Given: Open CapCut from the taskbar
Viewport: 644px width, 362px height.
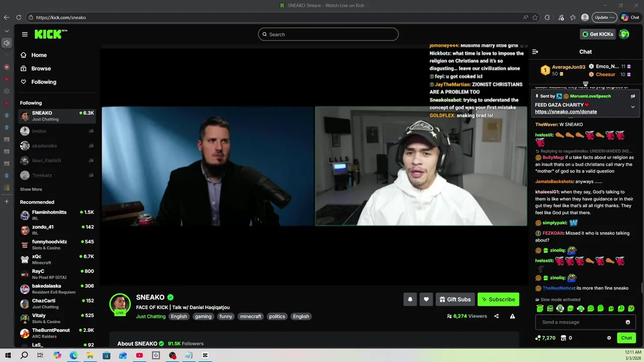Looking at the screenshot, I should point(205,355).
